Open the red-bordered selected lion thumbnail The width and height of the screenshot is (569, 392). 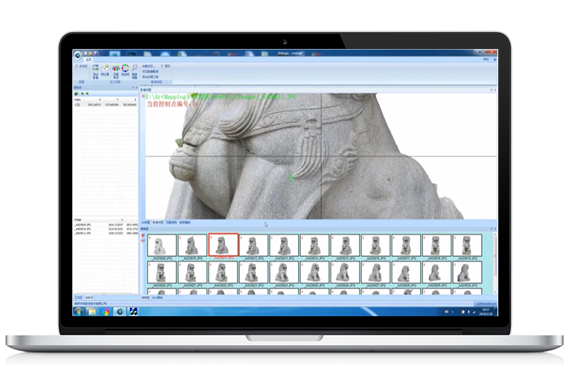pyautogui.click(x=223, y=245)
